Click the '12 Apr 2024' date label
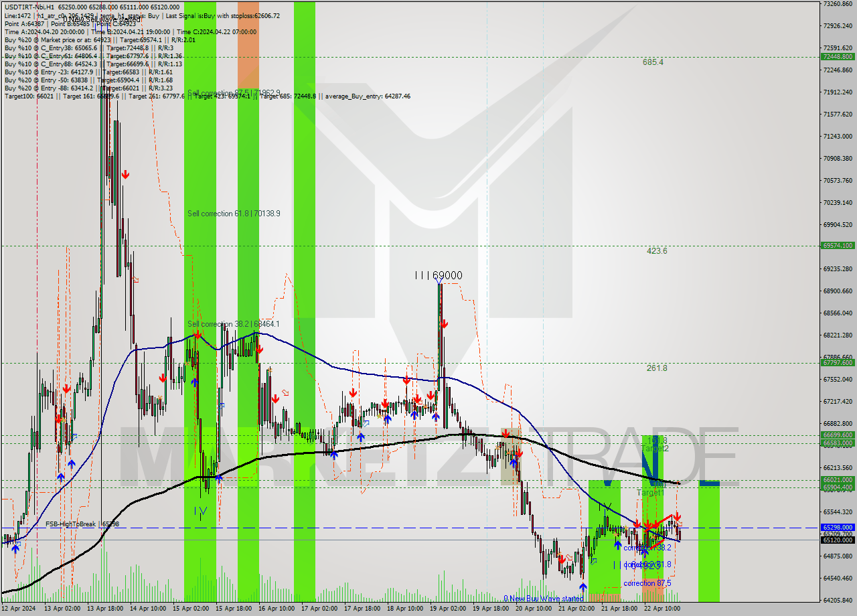This screenshot has height=616, width=857. pos(20,609)
